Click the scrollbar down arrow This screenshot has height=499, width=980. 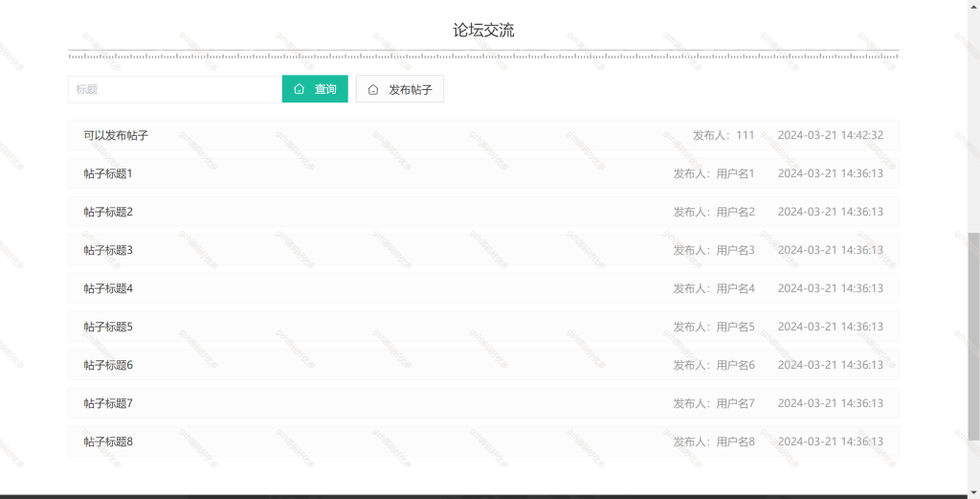(x=973, y=493)
